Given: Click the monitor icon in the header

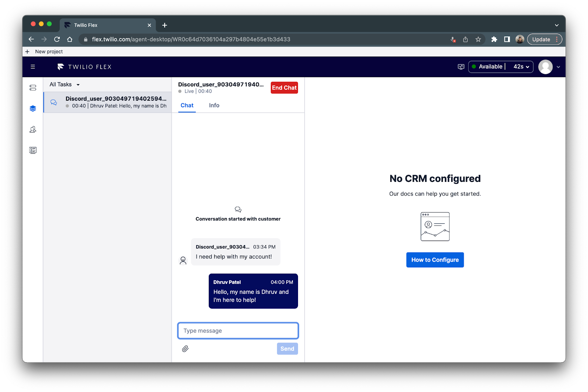Looking at the screenshot, I should (461, 67).
